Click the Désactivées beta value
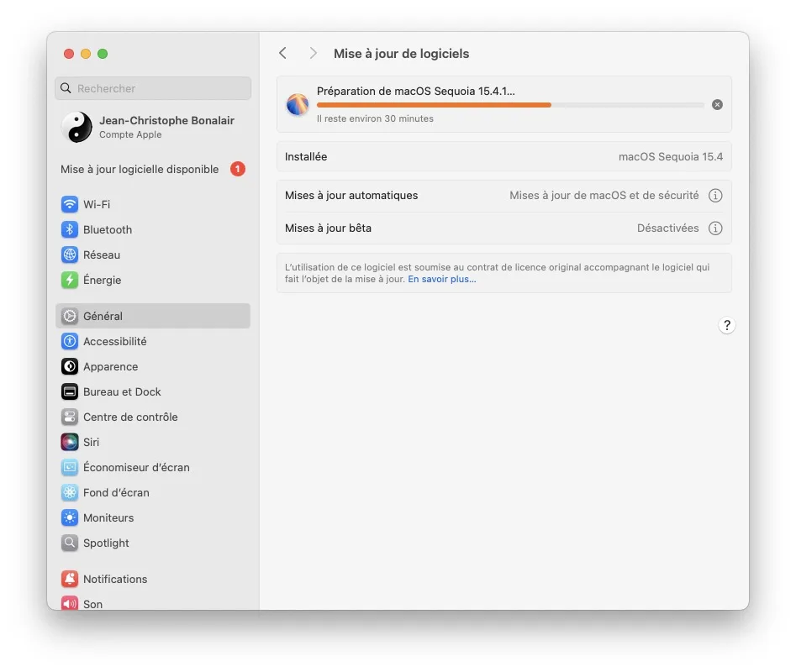The height and width of the screenshot is (672, 796). point(667,228)
